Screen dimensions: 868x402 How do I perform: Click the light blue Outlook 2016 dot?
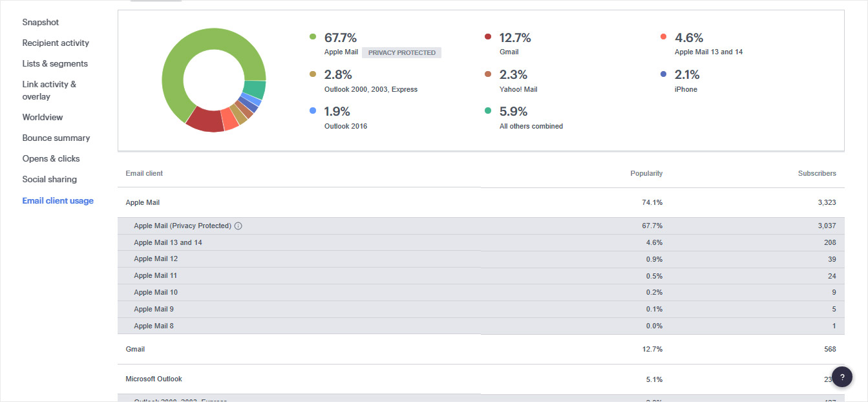point(313,111)
